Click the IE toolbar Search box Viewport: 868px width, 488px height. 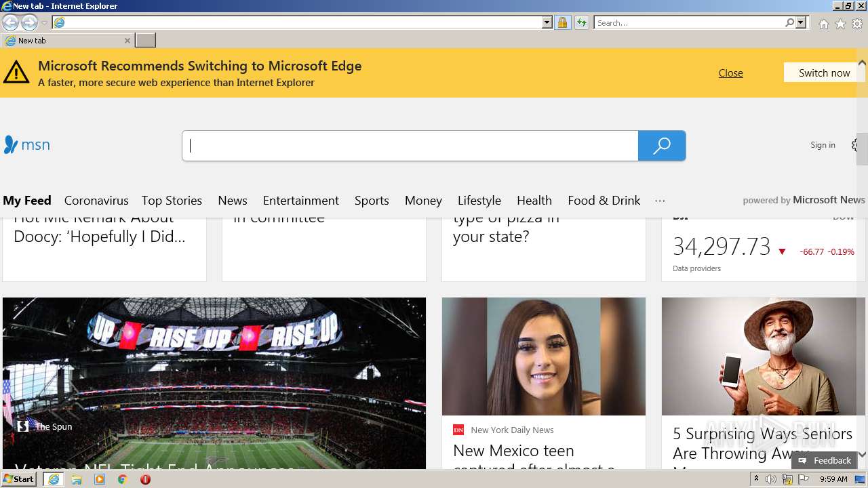pos(689,22)
